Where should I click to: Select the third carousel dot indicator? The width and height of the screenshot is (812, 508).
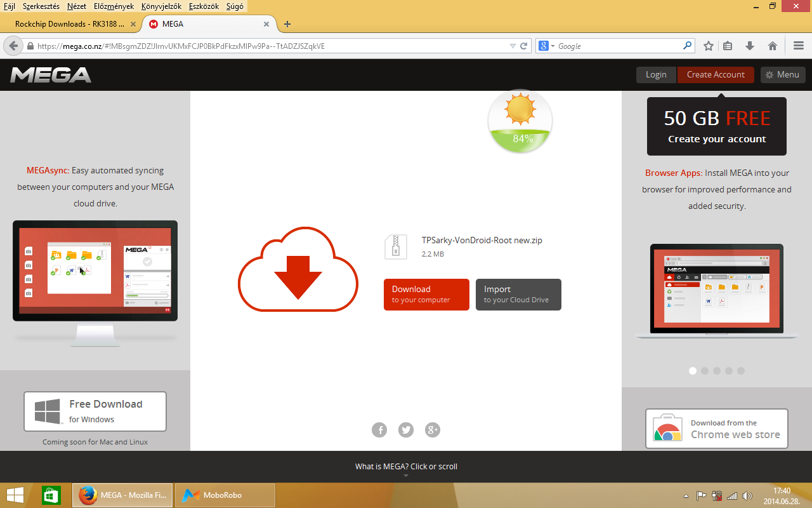[717, 371]
